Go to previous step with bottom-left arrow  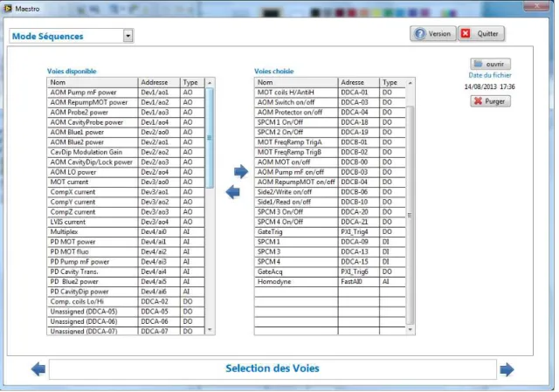[x=38, y=369]
